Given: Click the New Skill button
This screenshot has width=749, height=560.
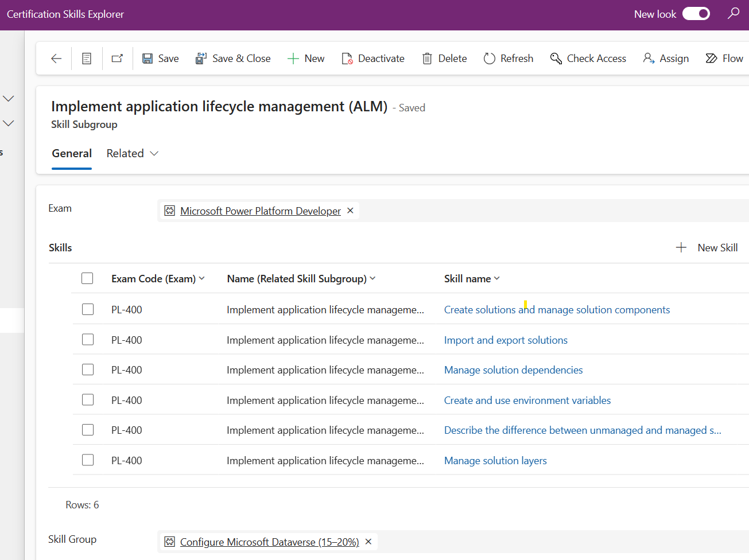Looking at the screenshot, I should tap(707, 247).
